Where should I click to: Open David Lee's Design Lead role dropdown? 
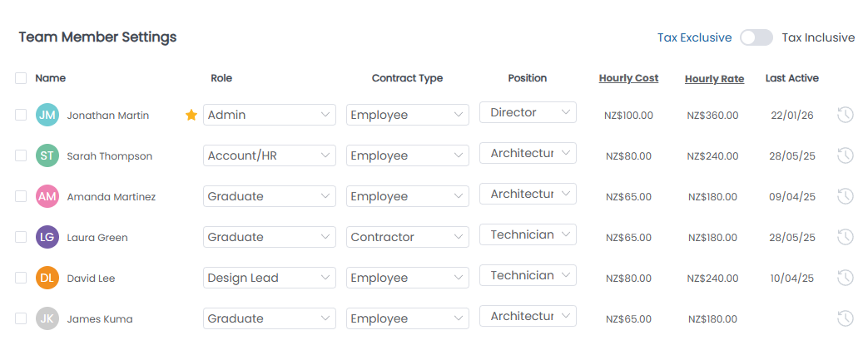(270, 278)
